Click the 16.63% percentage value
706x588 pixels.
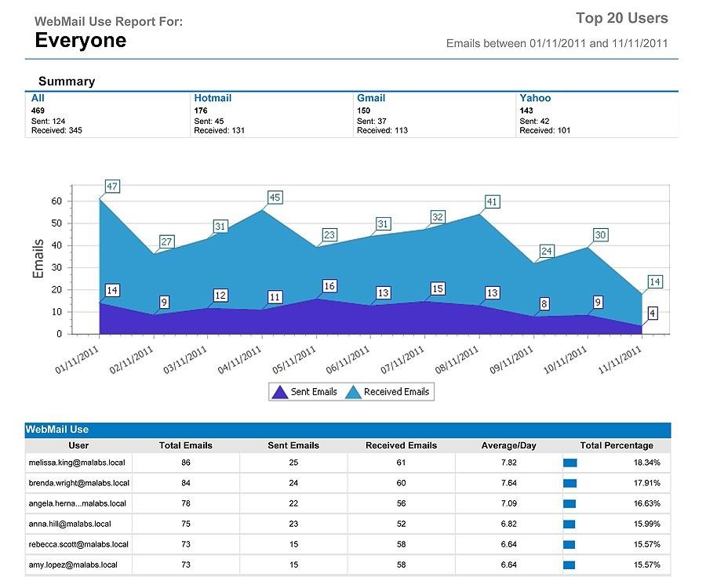coord(647,503)
